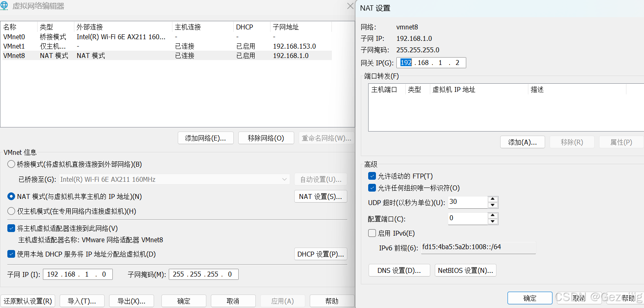
Task: Click the Host Connection column header
Action: click(x=203, y=27)
